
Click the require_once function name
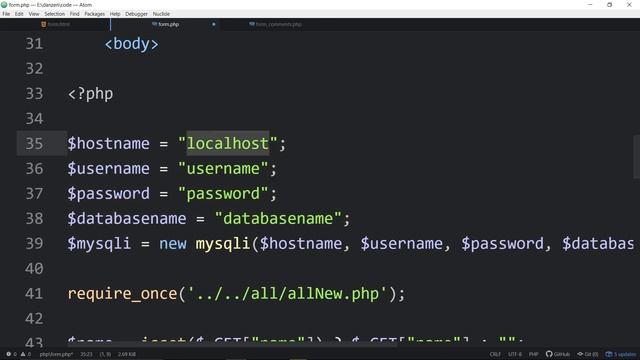coord(122,294)
